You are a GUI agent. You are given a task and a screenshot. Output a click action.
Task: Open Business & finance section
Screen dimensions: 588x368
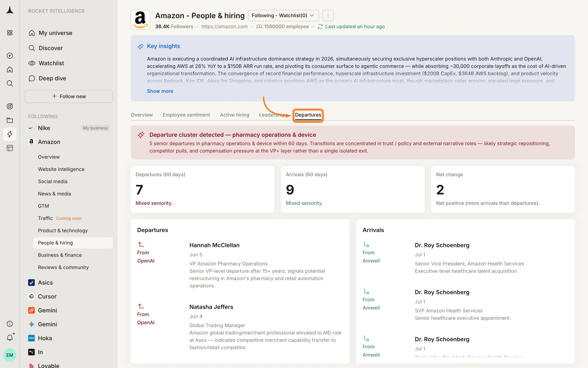click(x=60, y=255)
